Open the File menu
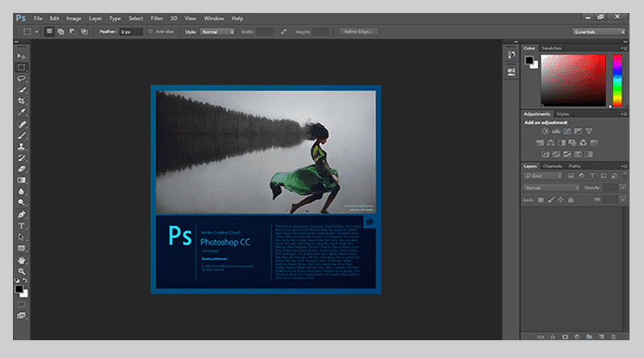Viewport: 644px width, 358px height. point(38,19)
